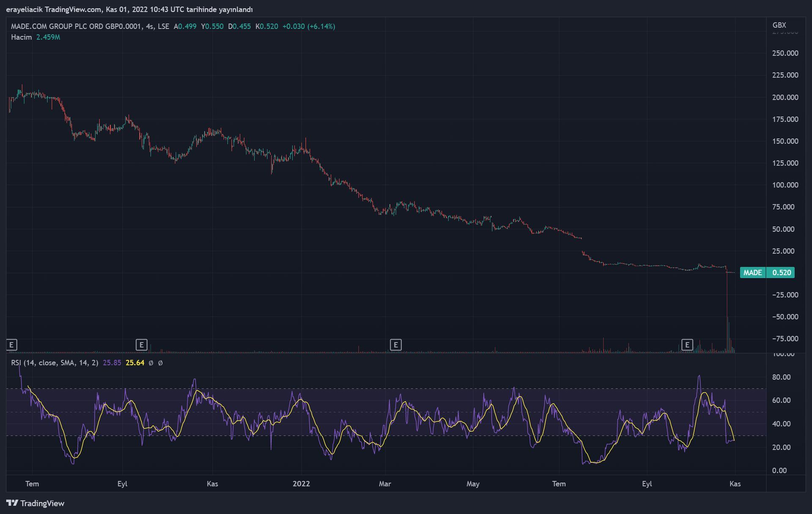Image resolution: width=812 pixels, height=514 pixels.
Task: Click the 50.000 price axis label
Action: click(x=783, y=229)
